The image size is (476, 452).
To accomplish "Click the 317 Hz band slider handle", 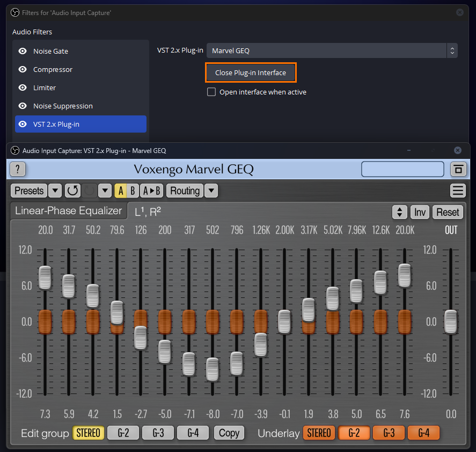I will pyautogui.click(x=189, y=364).
